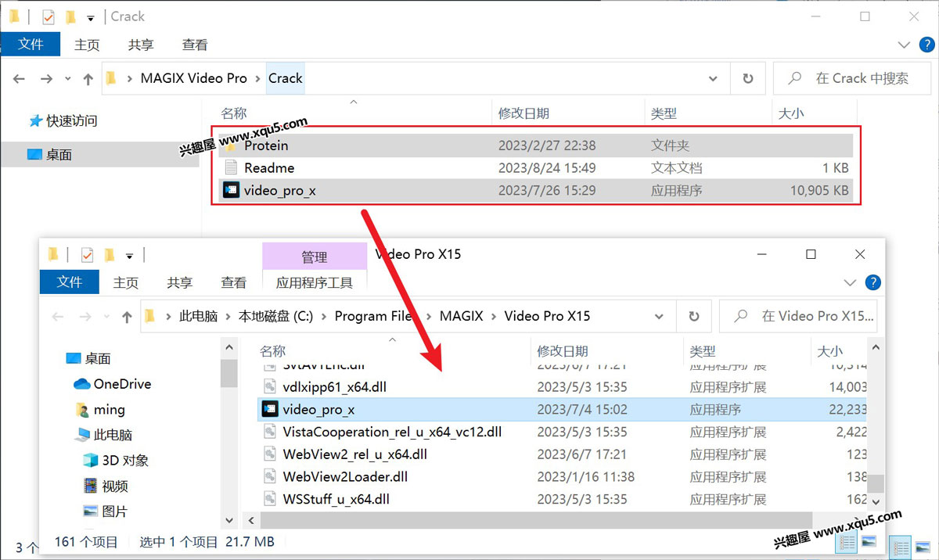Select ming user folder in navigation pane
939x560 pixels.
point(100,410)
